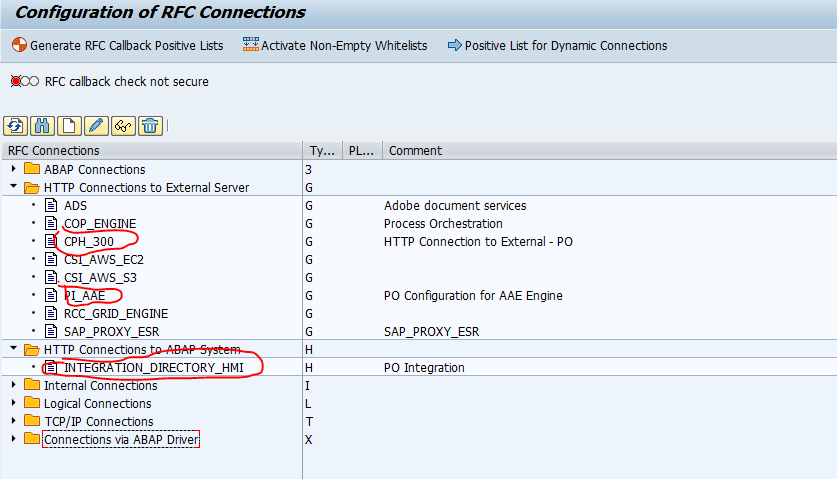Screen dimensions: 837x479
Task: Click PO Configuration for AAE Engine comment
Action: pyautogui.click(x=473, y=295)
